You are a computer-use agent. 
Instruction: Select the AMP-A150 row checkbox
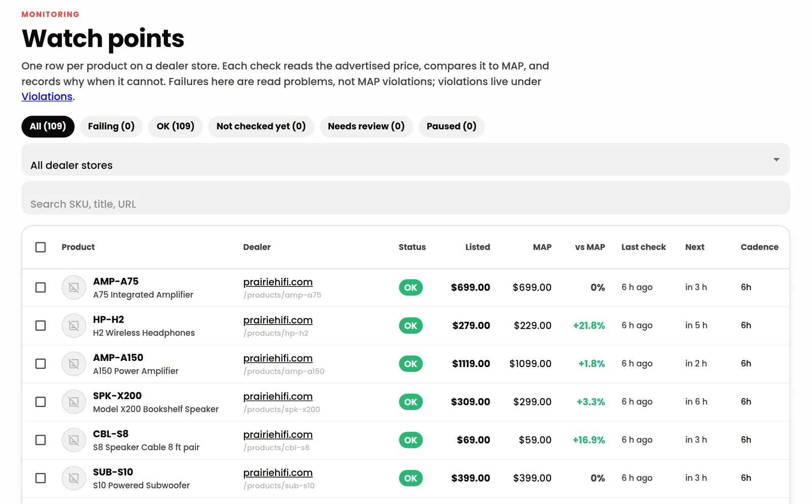pyautogui.click(x=41, y=364)
